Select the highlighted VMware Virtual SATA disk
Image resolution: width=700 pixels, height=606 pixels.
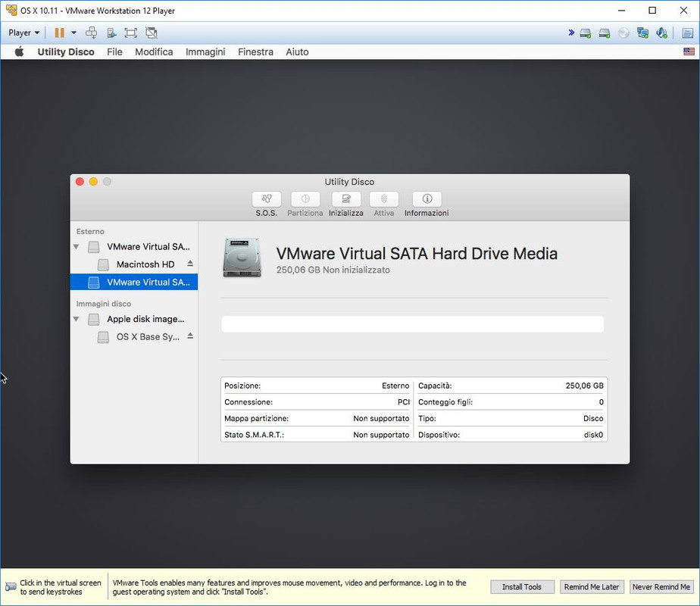pos(134,282)
